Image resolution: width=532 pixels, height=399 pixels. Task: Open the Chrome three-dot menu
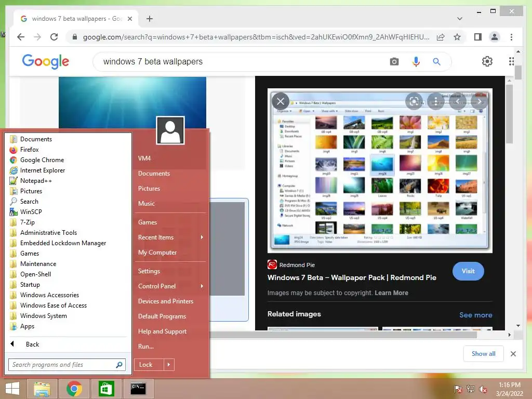tap(511, 37)
